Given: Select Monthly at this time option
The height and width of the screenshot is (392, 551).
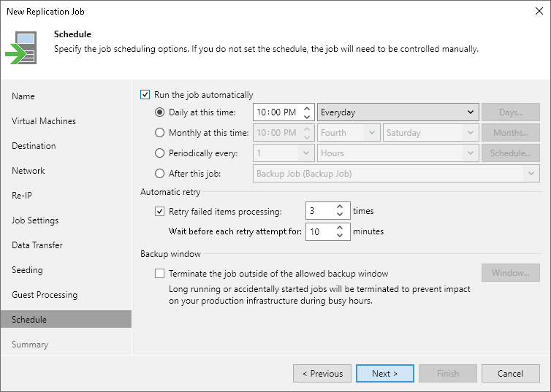Looking at the screenshot, I should pyautogui.click(x=160, y=133).
